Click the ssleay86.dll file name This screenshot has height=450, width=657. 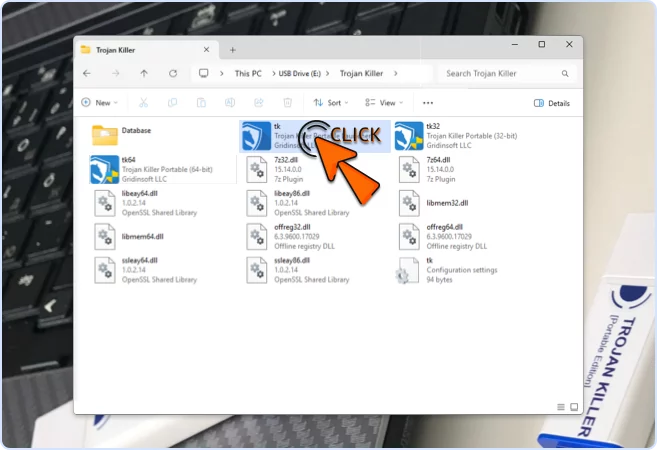tap(292, 260)
